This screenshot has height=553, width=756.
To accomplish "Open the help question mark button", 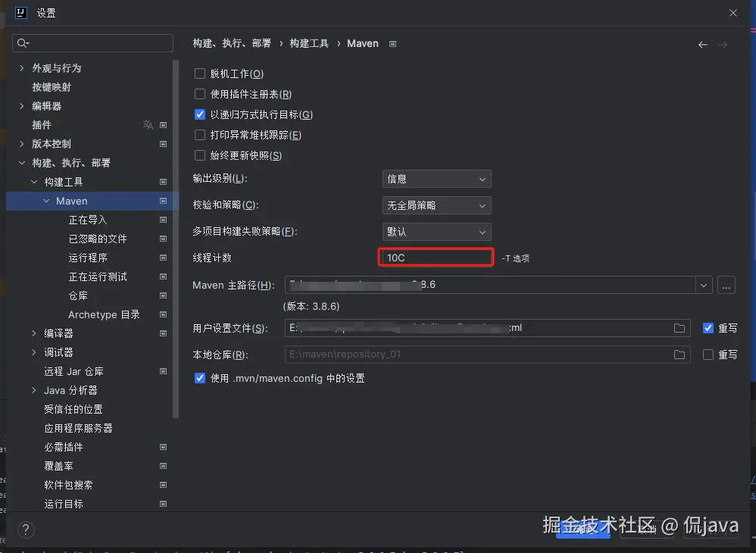I will pyautogui.click(x=26, y=530).
